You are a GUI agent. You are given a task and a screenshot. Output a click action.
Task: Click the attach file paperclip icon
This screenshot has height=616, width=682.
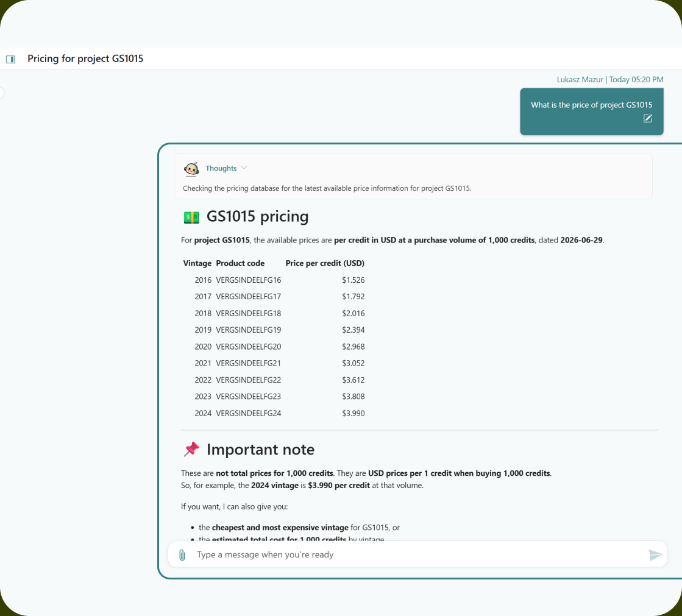pyautogui.click(x=182, y=554)
